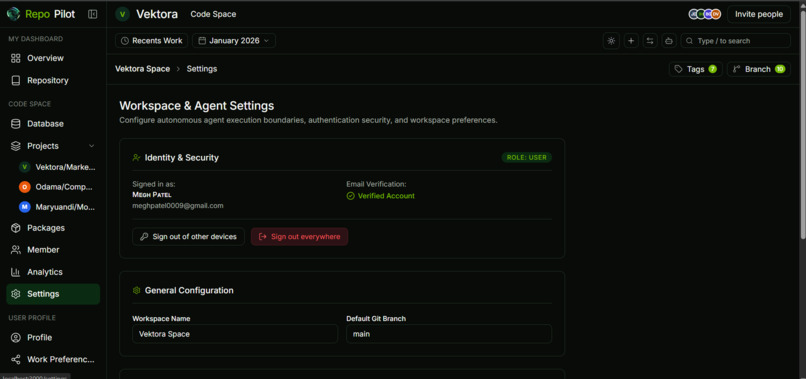Viewport: 806px width, 379px height.
Task: Click the Verified Account status
Action: pos(381,196)
